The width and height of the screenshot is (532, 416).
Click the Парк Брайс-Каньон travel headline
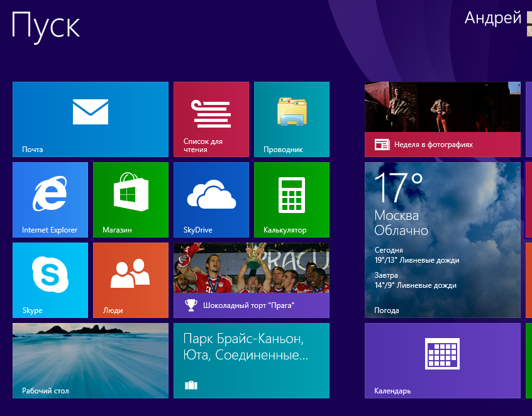click(x=246, y=346)
